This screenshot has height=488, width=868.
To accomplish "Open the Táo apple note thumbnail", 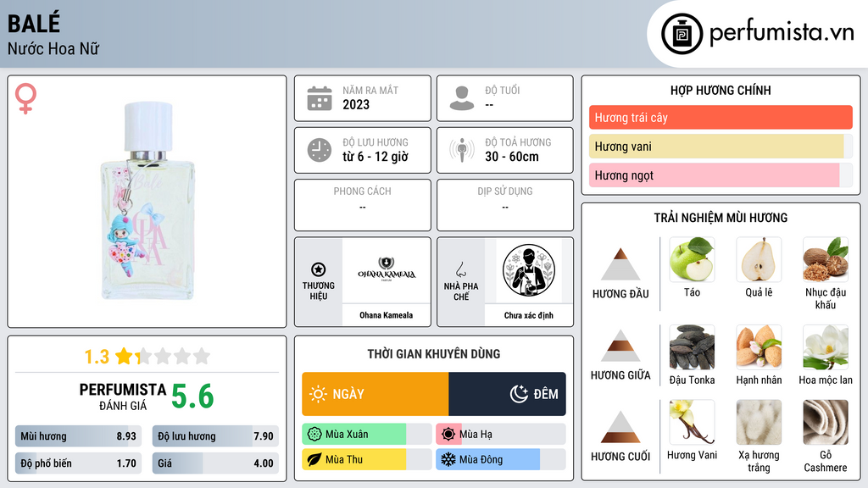I will 692,259.
